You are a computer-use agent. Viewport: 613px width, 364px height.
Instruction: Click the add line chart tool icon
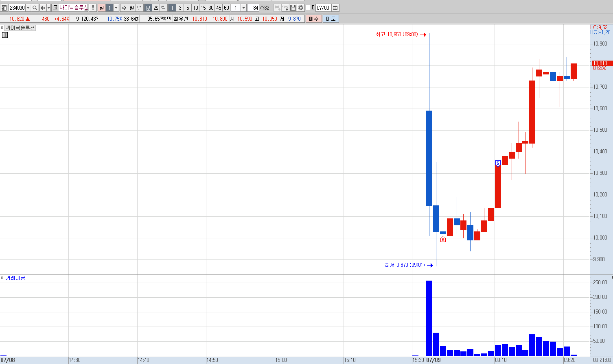point(285,8)
